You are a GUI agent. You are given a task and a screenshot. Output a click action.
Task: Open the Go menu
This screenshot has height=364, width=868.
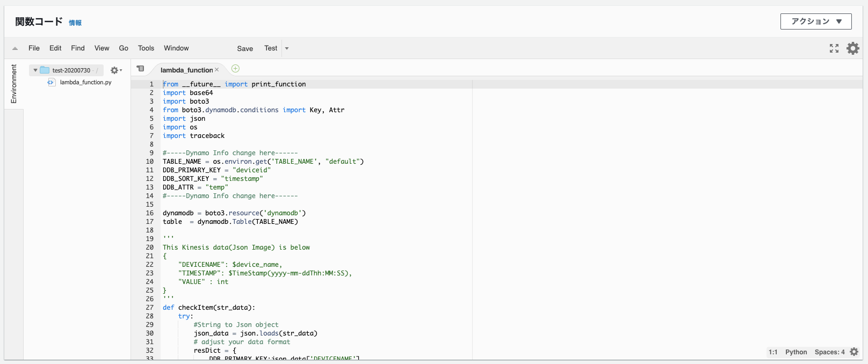(x=124, y=48)
